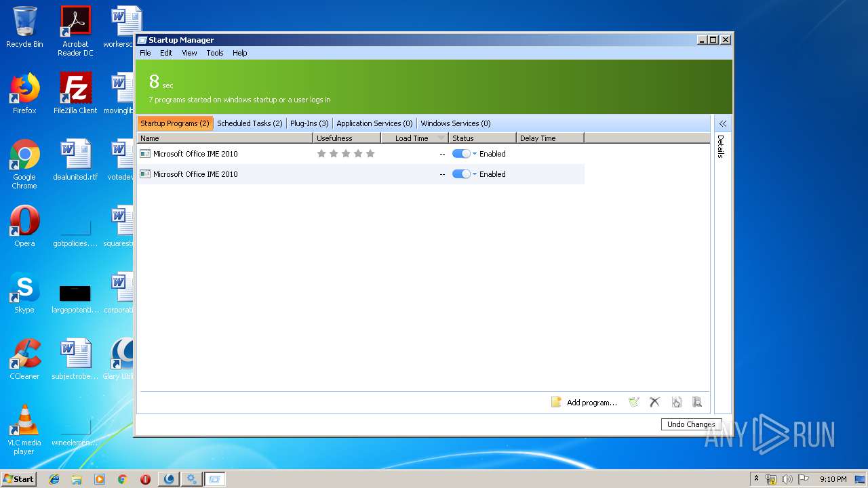Select the CCleaner desktop shortcut
The width and height of the screenshot is (868, 488).
(24, 359)
